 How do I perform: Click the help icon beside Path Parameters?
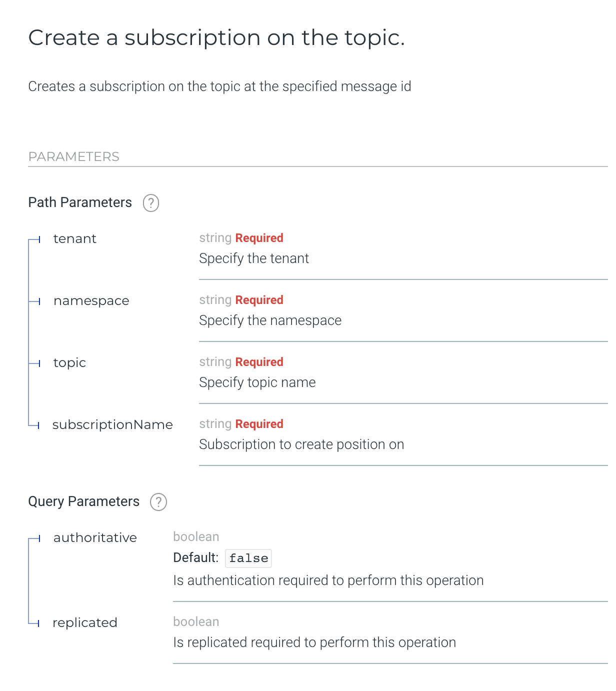tap(151, 203)
